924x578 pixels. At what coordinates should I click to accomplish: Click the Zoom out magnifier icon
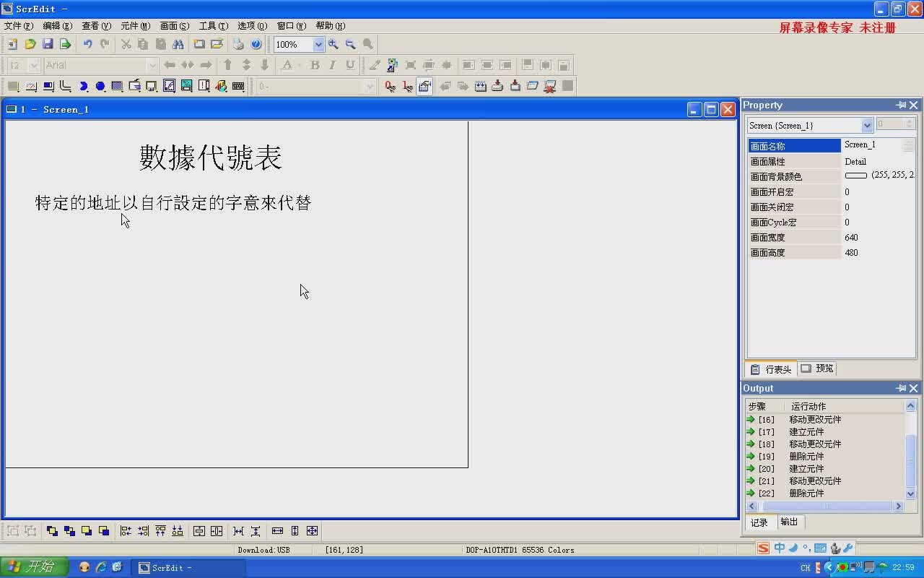click(x=351, y=44)
